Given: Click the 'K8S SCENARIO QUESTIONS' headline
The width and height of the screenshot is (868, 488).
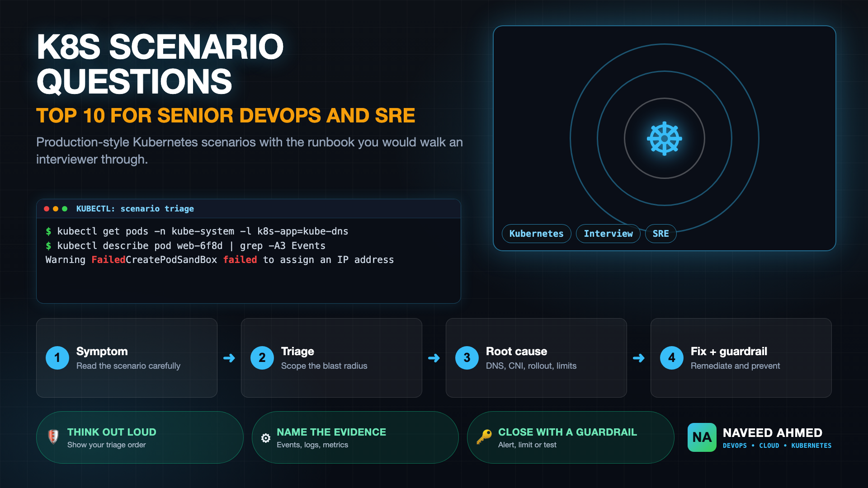Looking at the screenshot, I should coord(160,64).
